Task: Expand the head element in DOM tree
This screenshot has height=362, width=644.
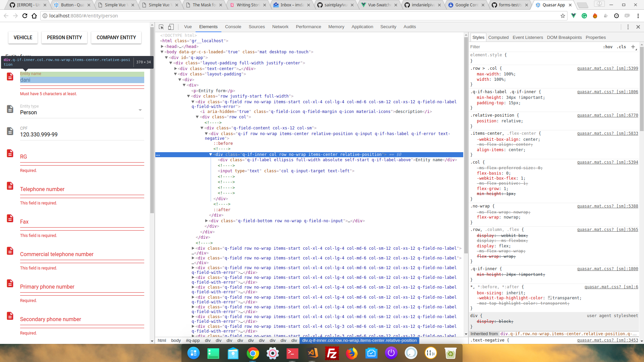Action: [162, 46]
